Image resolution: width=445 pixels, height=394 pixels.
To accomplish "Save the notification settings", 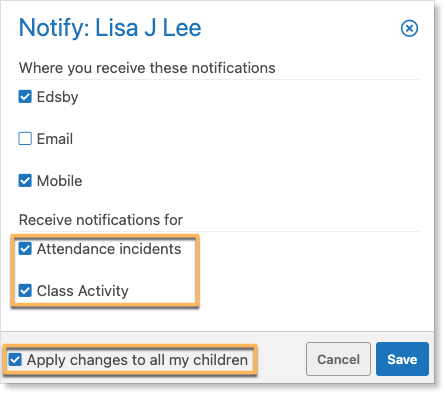I will 402,359.
